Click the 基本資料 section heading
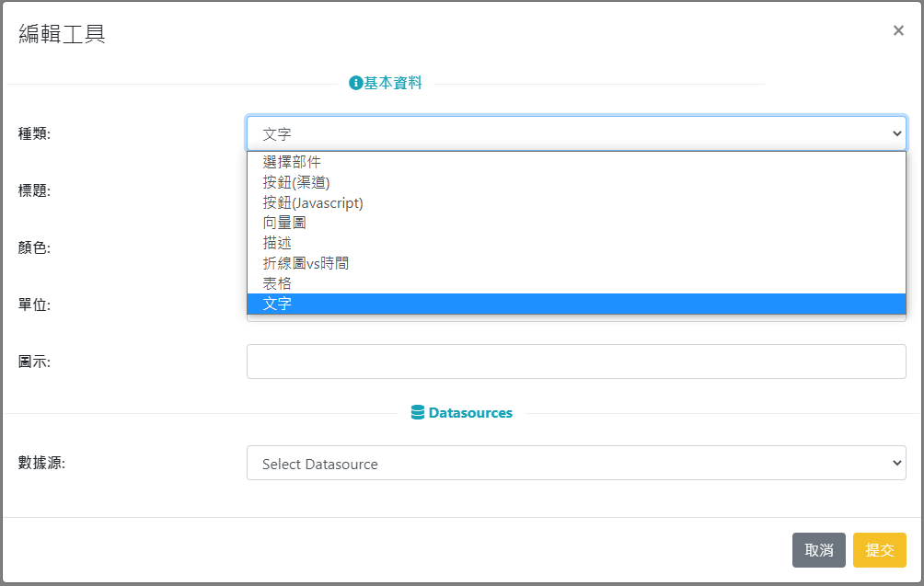 [393, 83]
